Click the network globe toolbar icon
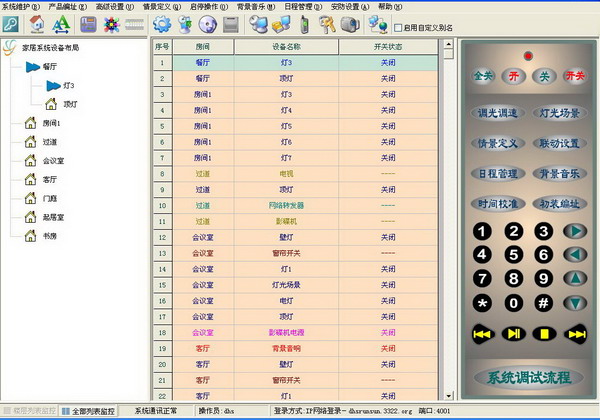 pyautogui.click(x=378, y=24)
